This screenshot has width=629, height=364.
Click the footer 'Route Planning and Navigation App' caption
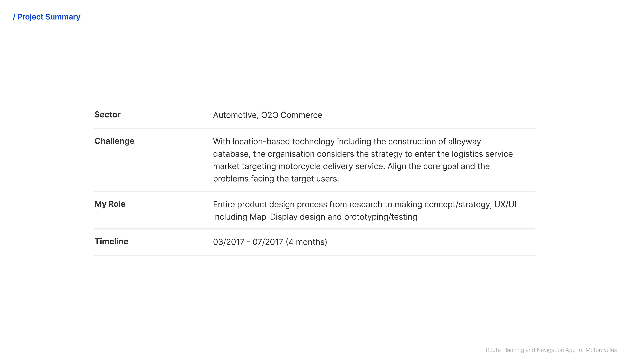551,350
